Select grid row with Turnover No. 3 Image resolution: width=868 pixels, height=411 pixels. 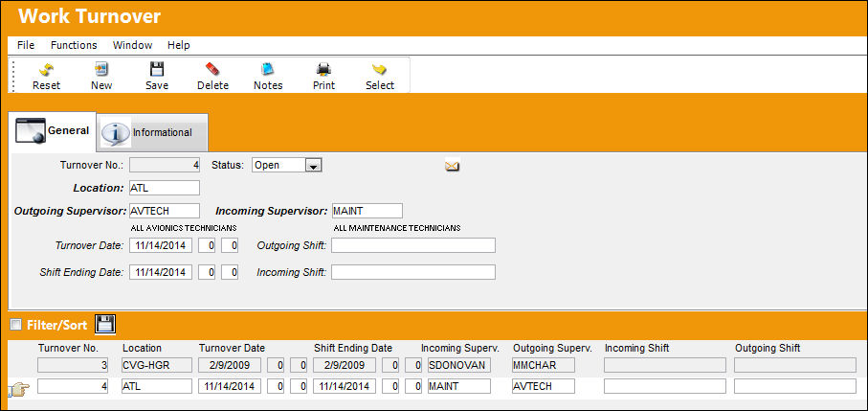pos(73,365)
